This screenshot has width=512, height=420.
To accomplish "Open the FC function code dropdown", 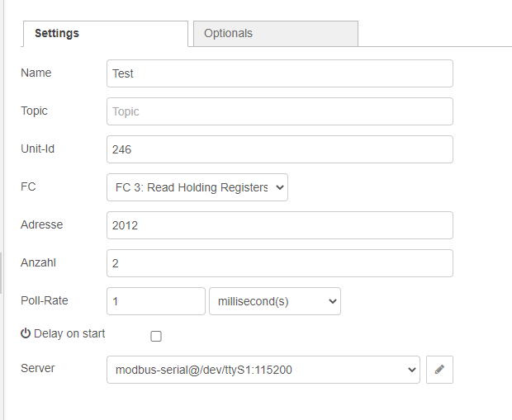I will 197,187.
